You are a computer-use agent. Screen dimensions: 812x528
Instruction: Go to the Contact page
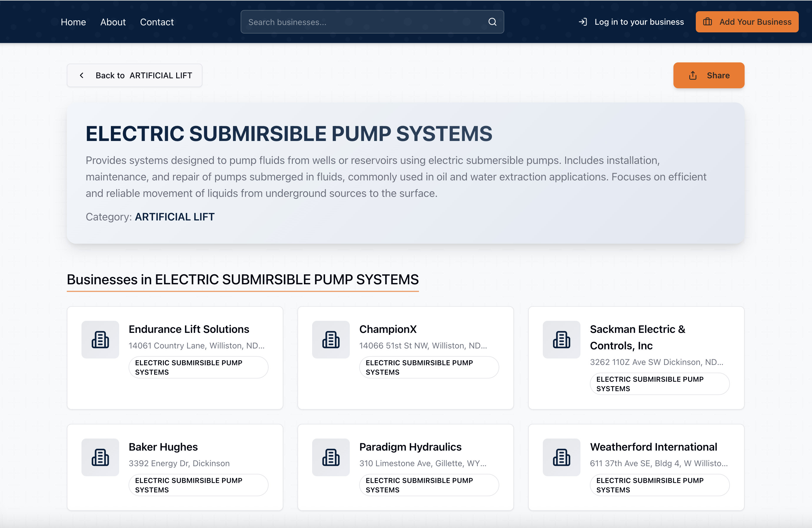[x=157, y=22]
